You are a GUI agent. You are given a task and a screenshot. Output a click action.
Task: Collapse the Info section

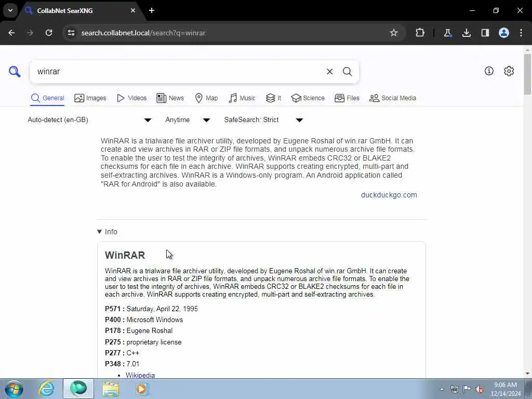pos(107,232)
